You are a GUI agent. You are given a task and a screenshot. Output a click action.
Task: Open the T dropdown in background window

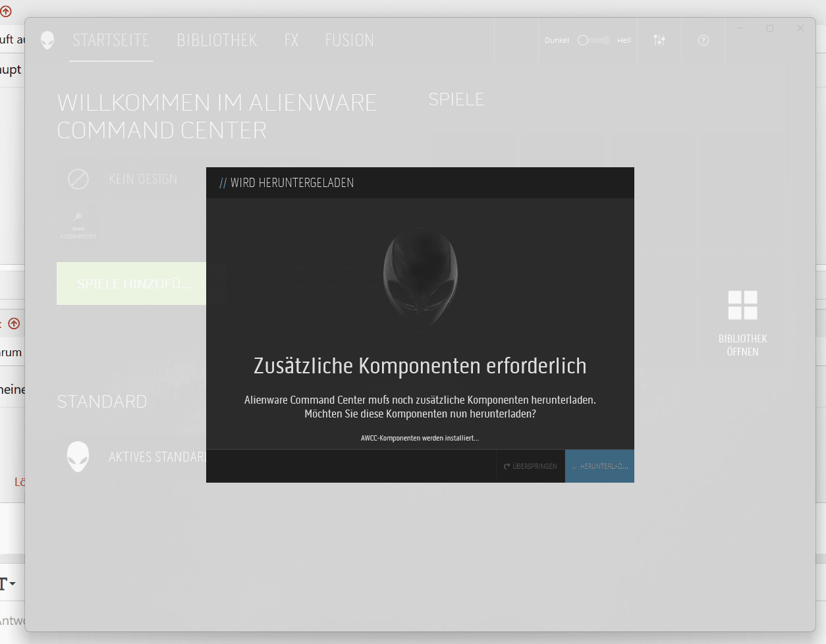click(8, 583)
